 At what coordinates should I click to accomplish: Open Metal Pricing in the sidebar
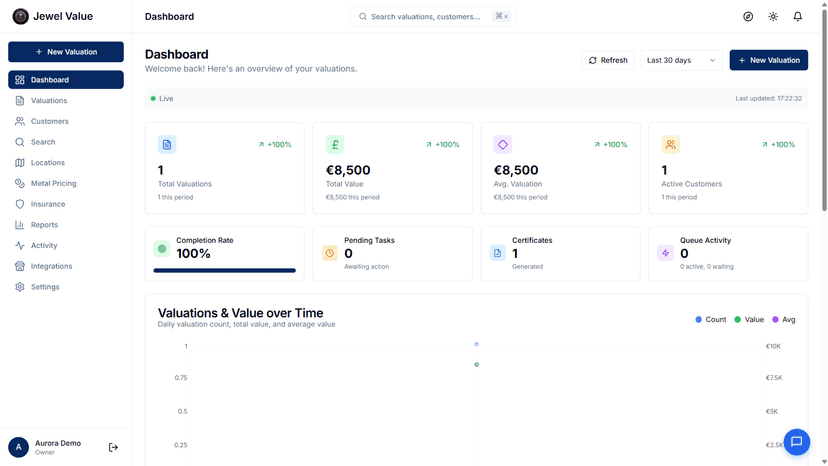tap(66, 183)
